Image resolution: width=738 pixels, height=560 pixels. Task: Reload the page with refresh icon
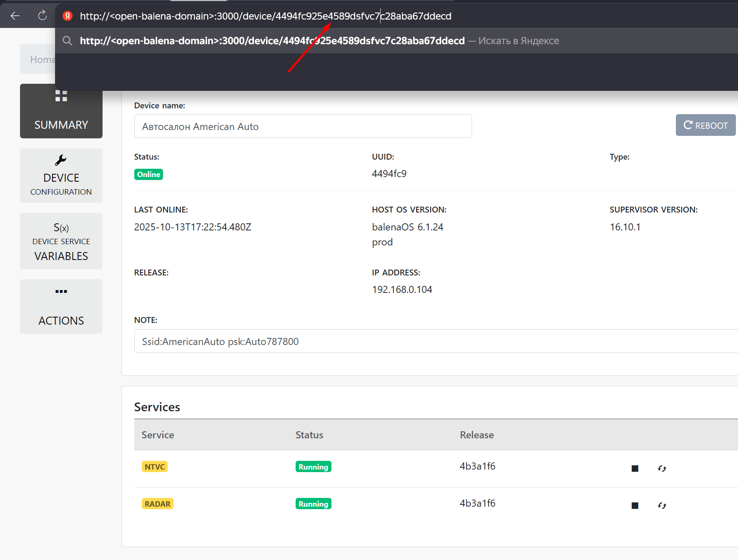[42, 16]
